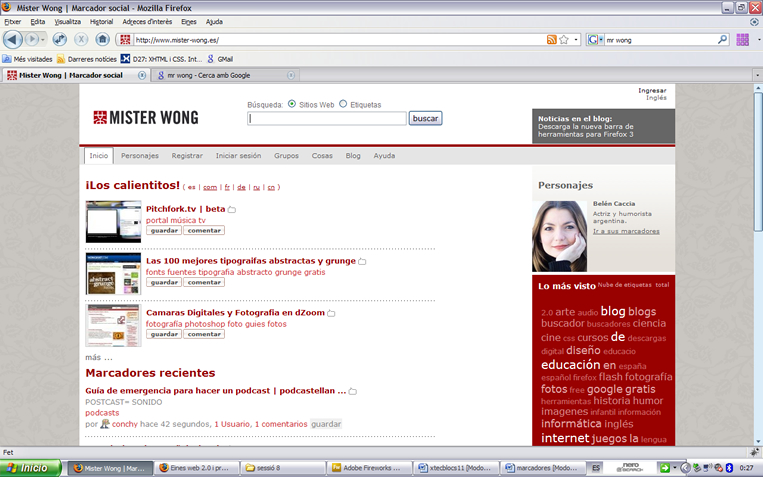Select the 'Sitios Web' radio button
Image resolution: width=763 pixels, height=477 pixels.
tap(292, 104)
